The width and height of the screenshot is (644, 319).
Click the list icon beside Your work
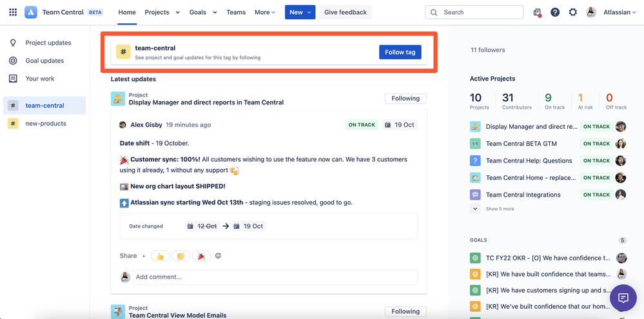click(13, 79)
